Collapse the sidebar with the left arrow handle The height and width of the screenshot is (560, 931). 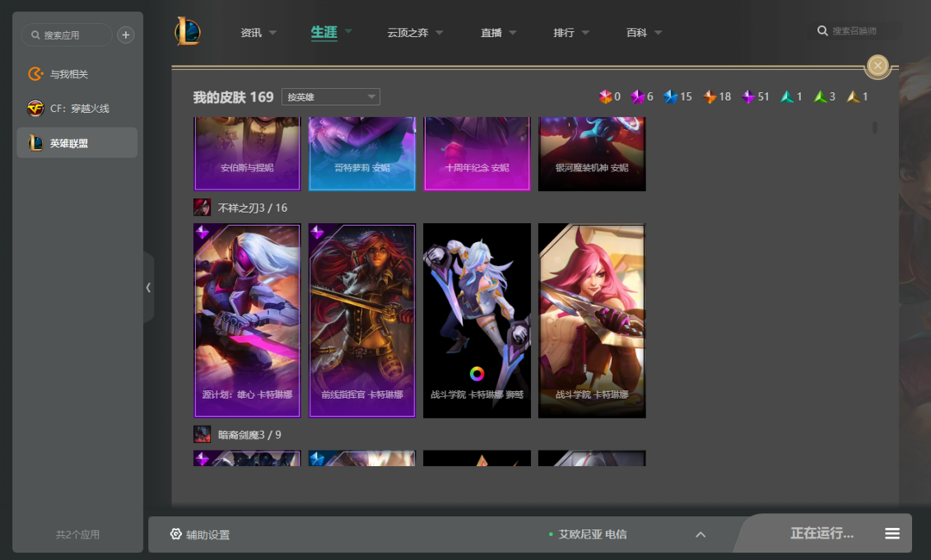148,288
